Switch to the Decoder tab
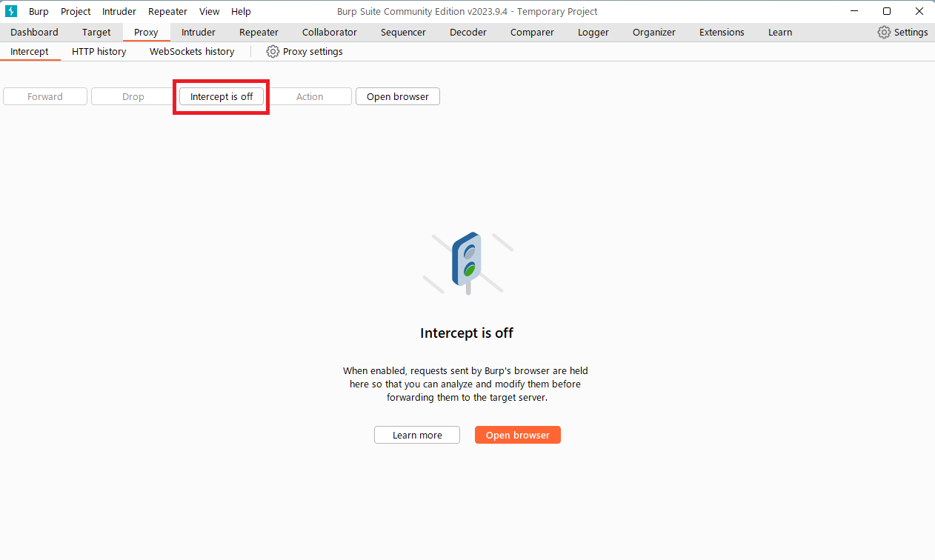This screenshot has height=560, width=935. tap(468, 33)
